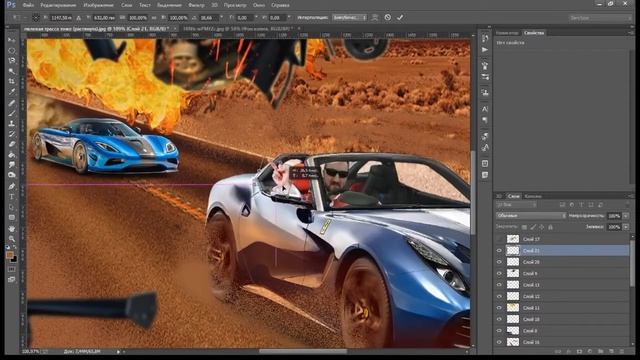Switch to the Каналы tab

(x=533, y=196)
